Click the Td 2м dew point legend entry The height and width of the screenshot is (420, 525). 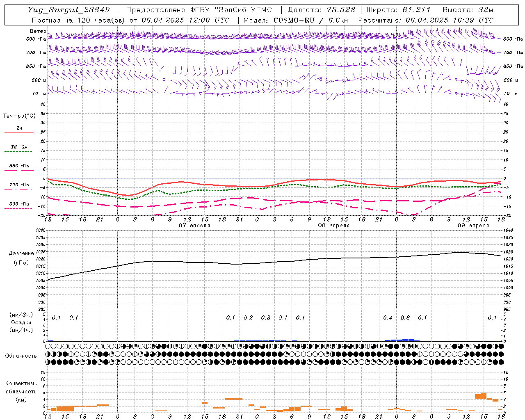click(x=19, y=147)
